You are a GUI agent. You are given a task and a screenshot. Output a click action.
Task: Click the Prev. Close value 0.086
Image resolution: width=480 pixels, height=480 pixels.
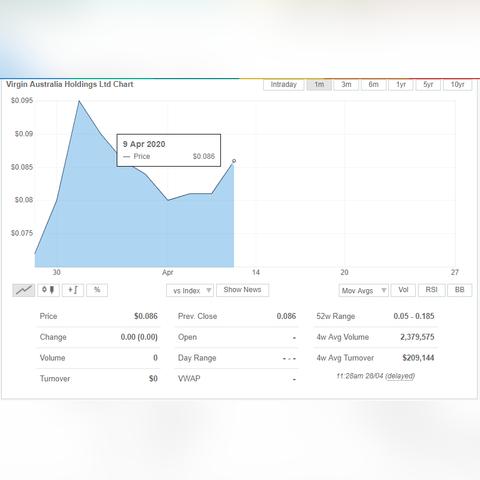coord(286,316)
